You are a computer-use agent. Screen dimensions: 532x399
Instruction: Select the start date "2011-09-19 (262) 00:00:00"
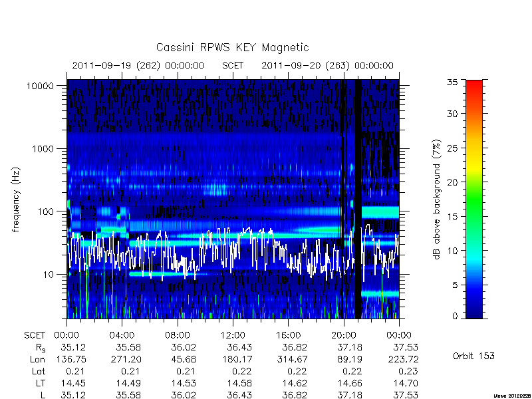click(138, 65)
